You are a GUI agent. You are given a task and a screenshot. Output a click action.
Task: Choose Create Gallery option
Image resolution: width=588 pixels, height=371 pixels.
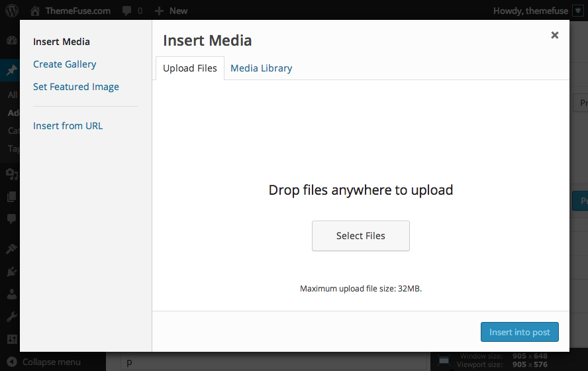[x=64, y=64]
